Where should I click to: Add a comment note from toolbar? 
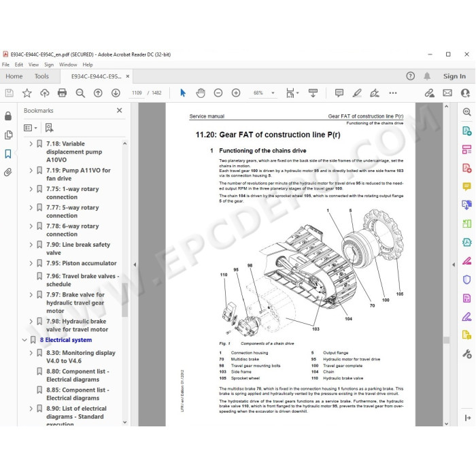(x=339, y=93)
